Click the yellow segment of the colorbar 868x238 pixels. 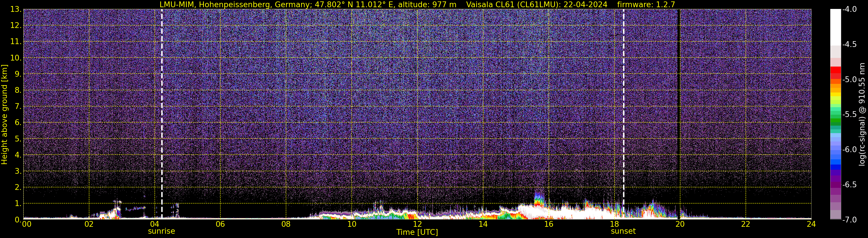(x=835, y=95)
